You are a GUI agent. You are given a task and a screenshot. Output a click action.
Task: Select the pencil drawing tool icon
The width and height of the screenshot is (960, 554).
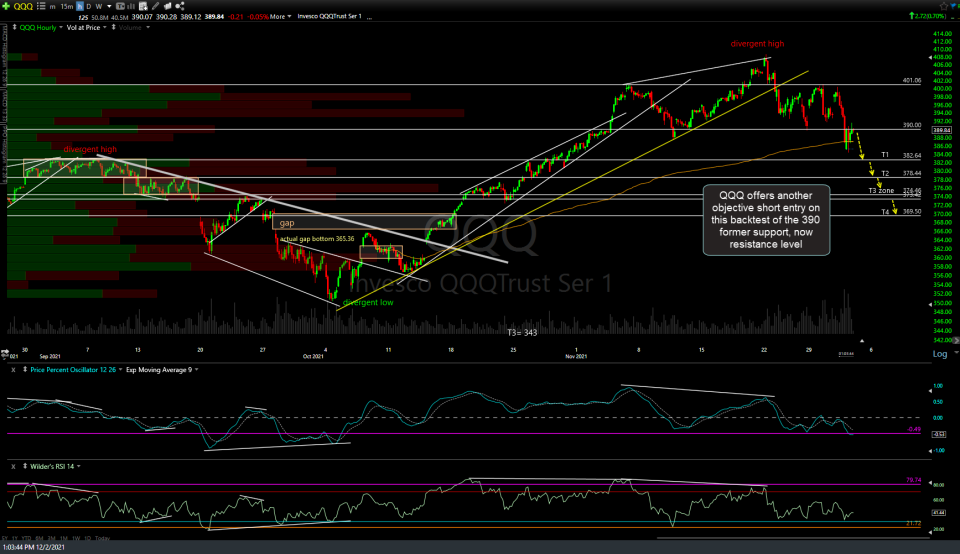tap(155, 6)
